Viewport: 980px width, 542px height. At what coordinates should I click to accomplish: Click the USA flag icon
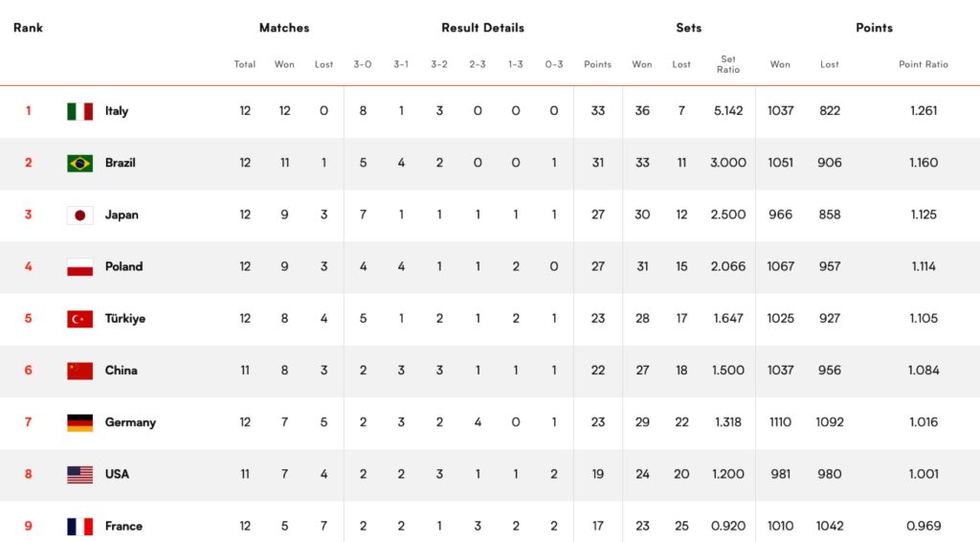click(x=80, y=474)
